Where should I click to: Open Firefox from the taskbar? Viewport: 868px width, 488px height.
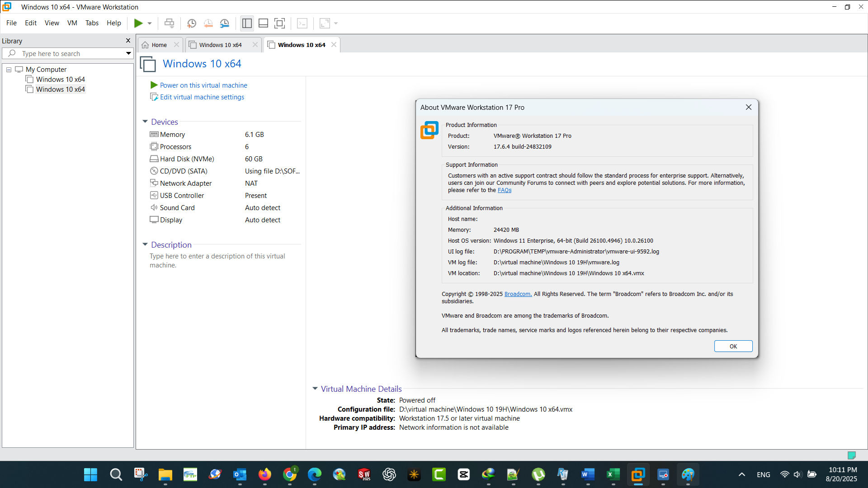pos(265,474)
